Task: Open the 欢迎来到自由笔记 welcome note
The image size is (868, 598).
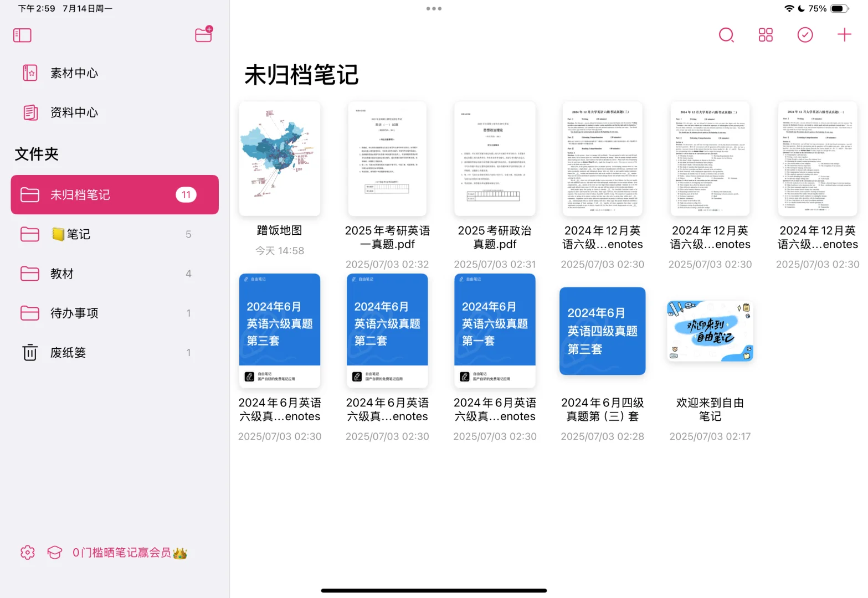Action: point(710,331)
